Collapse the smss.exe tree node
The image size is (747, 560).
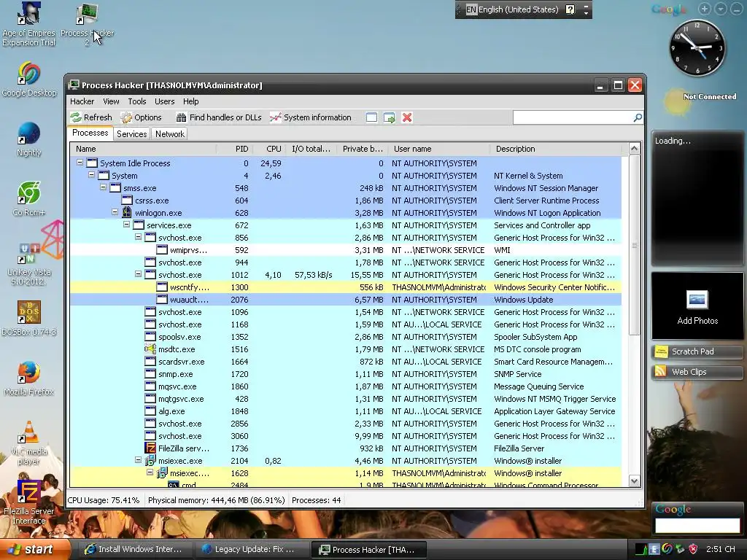click(x=103, y=187)
